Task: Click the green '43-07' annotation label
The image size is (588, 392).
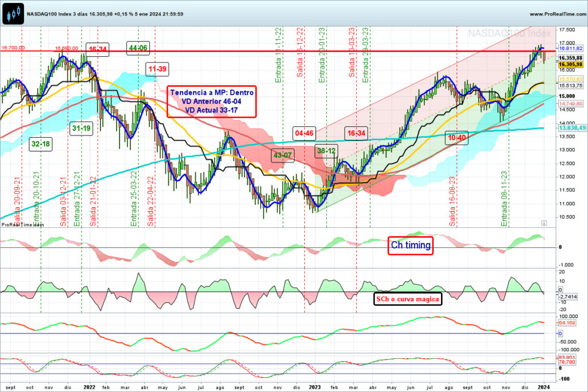Action: [x=283, y=155]
